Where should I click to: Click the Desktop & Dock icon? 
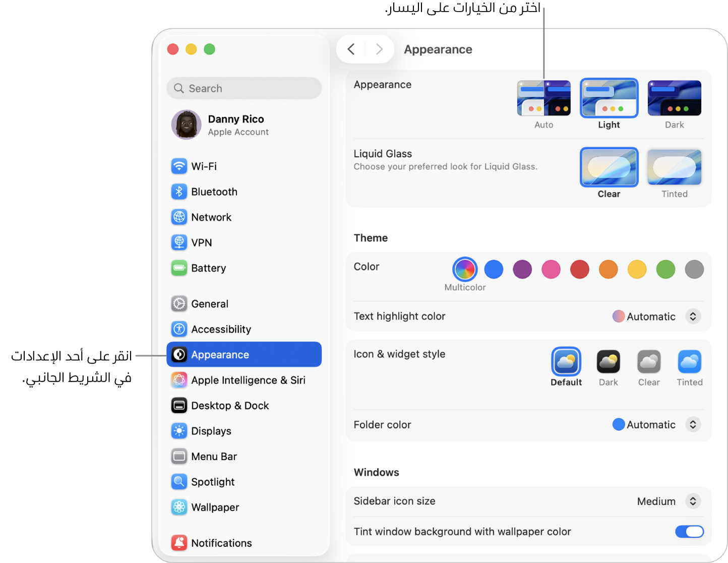click(179, 405)
